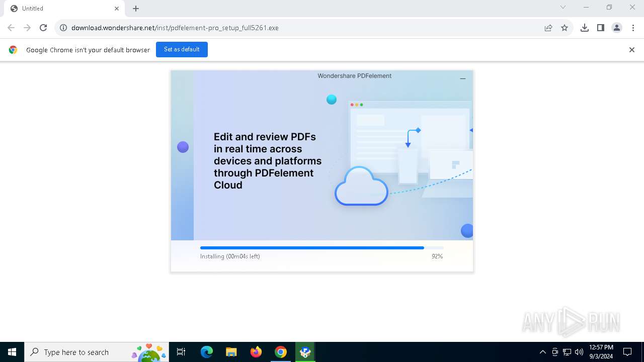Open Task View on taskbar

(182, 352)
